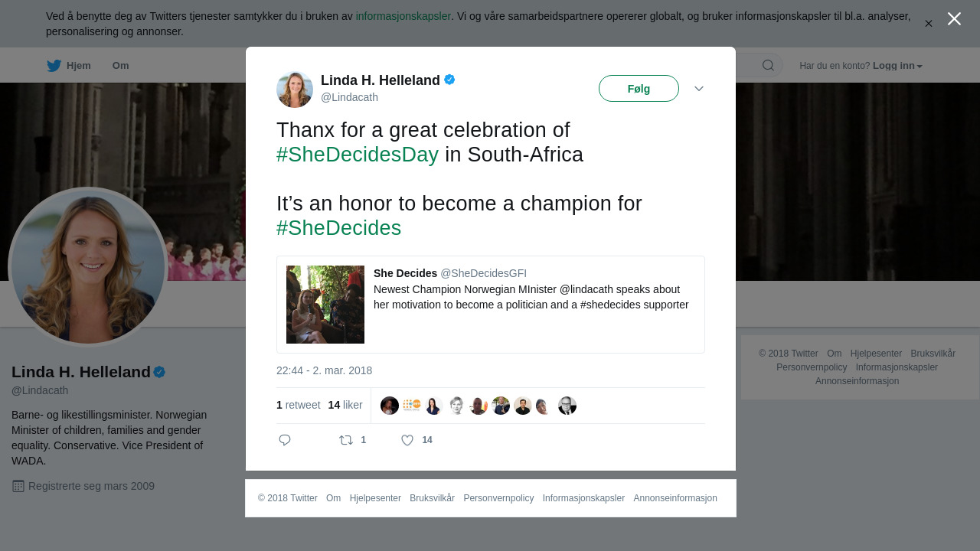The image size is (980, 551).
Task: Expand tweet options chevron menu
Action: click(x=699, y=89)
